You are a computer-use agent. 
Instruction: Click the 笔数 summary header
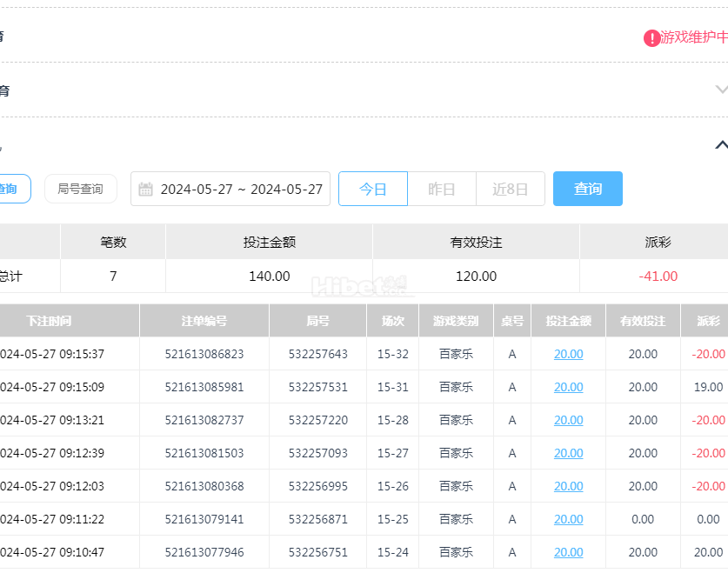pyautogui.click(x=113, y=243)
